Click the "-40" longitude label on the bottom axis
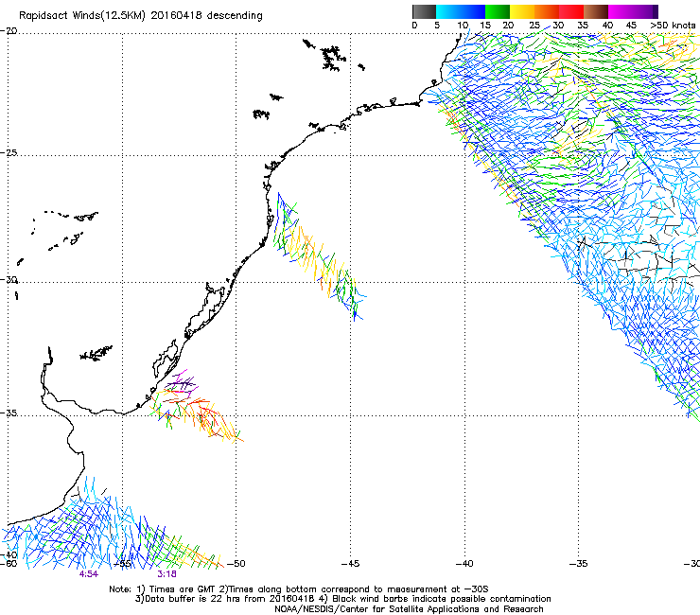This screenshot has height=615, width=700. coord(464,564)
